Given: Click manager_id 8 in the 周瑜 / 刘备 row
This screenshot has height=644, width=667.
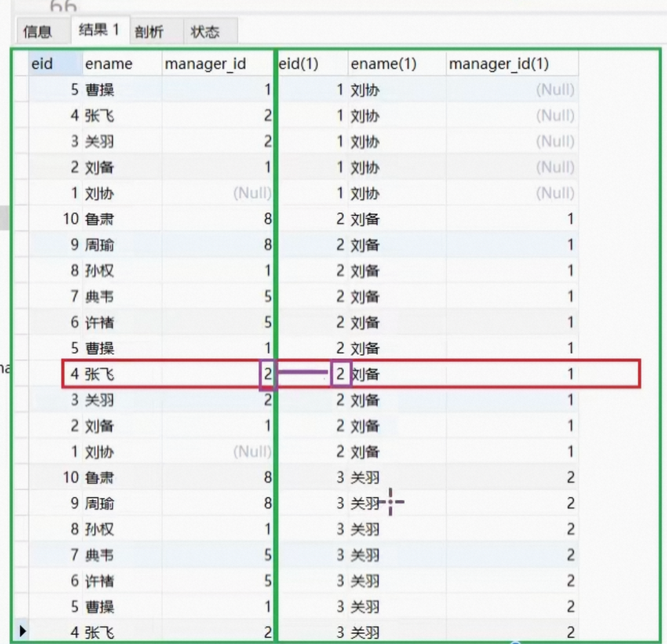Looking at the screenshot, I should (267, 245).
